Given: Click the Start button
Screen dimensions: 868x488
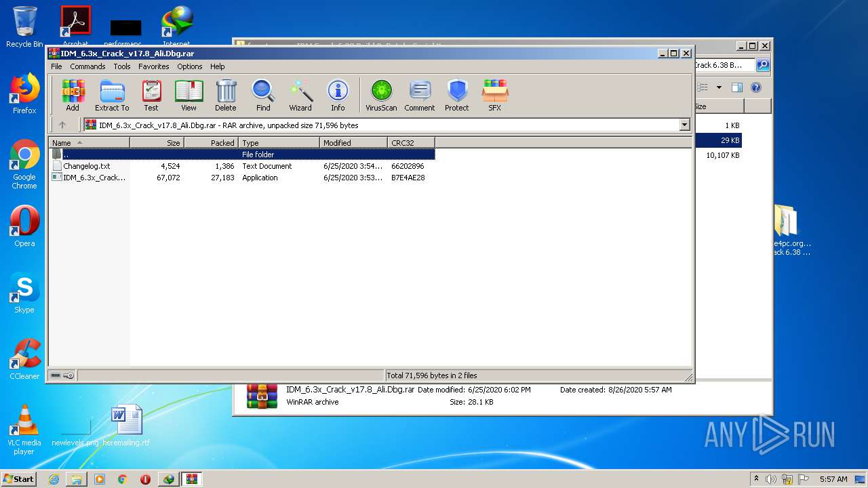Looking at the screenshot, I should [18, 479].
